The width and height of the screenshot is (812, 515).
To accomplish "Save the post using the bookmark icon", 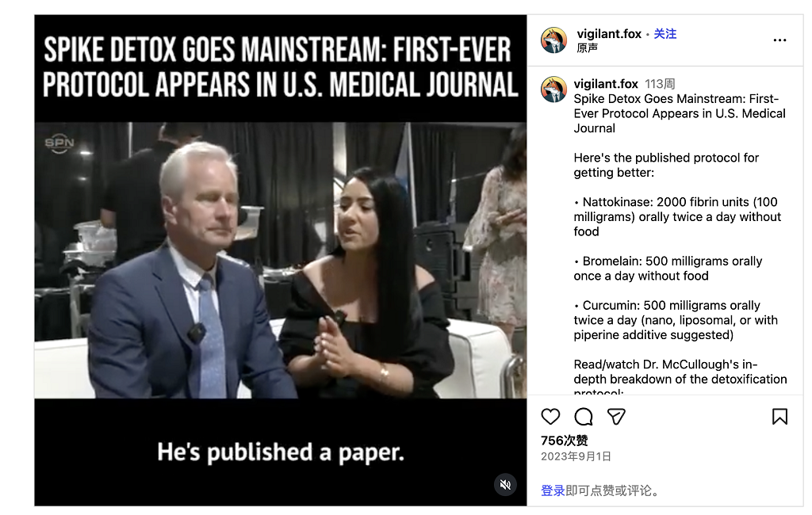I will 779,417.
